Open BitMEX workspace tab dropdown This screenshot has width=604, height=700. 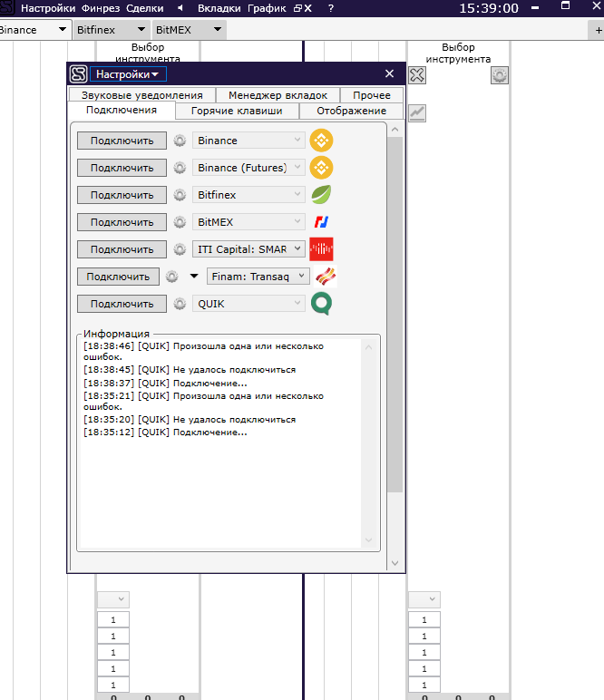point(218,29)
